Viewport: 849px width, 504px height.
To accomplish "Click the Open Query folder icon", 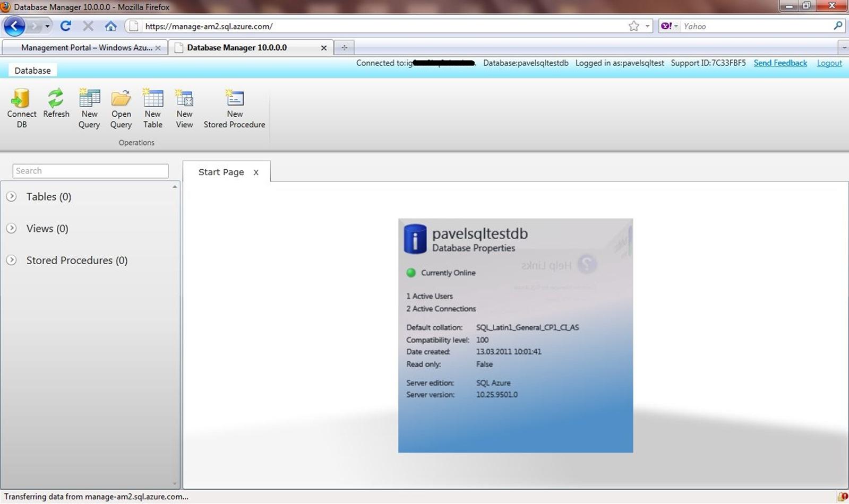I will pyautogui.click(x=121, y=99).
